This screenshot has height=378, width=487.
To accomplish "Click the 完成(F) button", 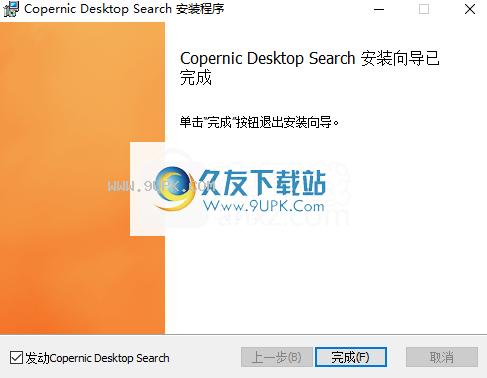I will 351,357.
